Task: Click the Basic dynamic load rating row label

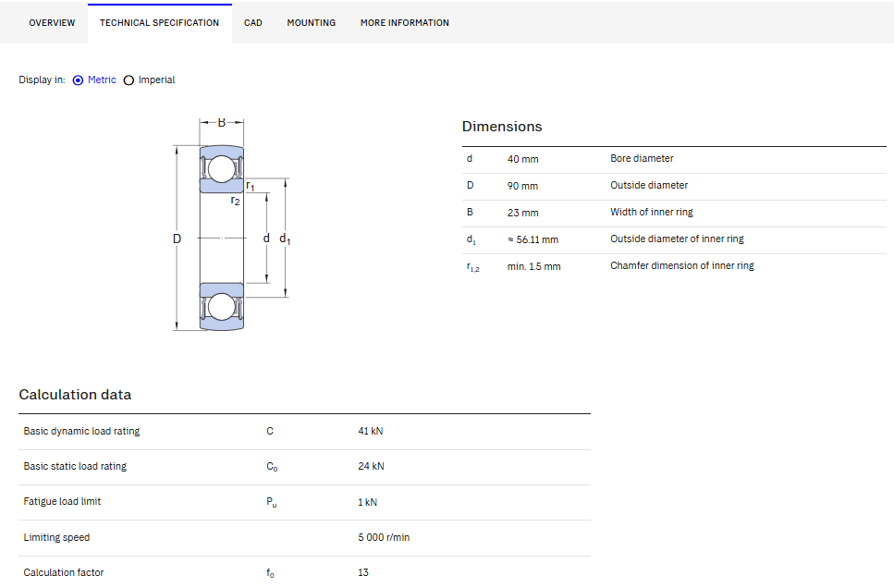Action: 81,431
